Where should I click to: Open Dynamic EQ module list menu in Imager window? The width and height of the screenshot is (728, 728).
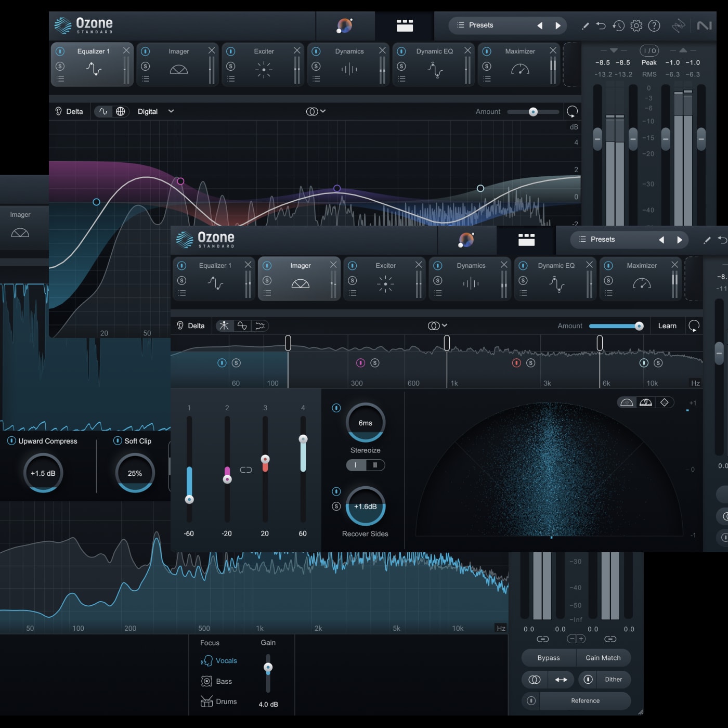click(x=523, y=293)
